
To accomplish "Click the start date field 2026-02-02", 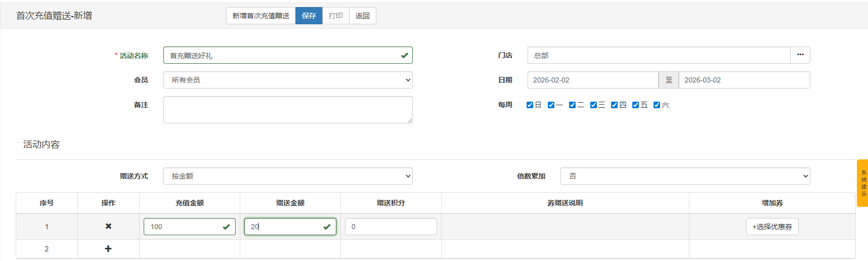I will coord(592,80).
